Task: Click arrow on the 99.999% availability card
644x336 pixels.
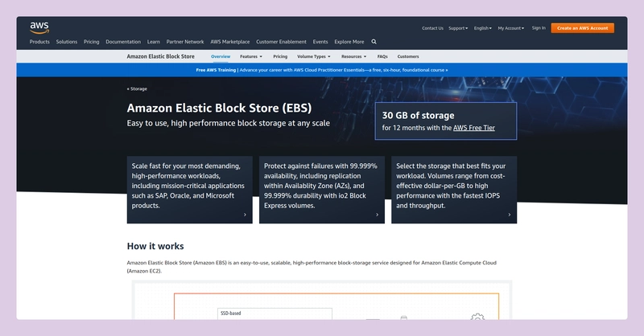Action: click(x=378, y=215)
